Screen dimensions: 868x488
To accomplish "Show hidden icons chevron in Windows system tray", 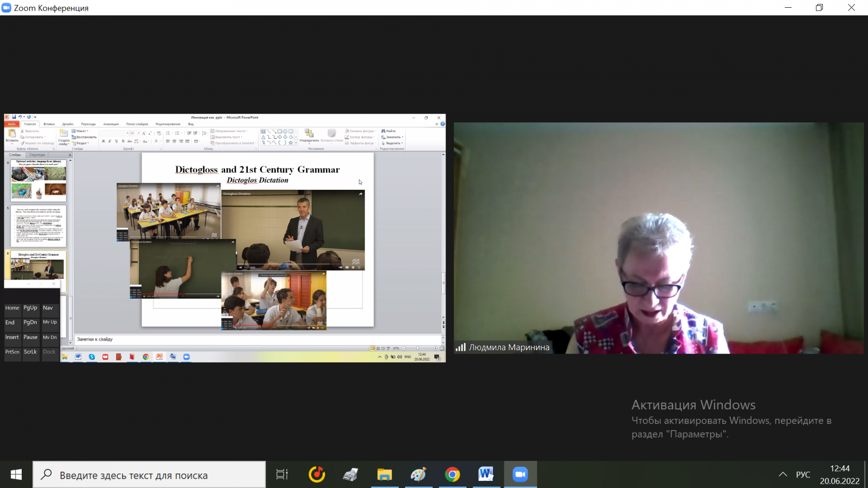I will pos(783,475).
